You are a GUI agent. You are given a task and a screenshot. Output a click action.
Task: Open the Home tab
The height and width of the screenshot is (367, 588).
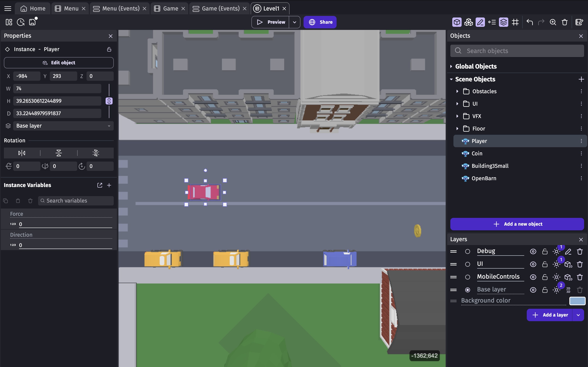[33, 9]
